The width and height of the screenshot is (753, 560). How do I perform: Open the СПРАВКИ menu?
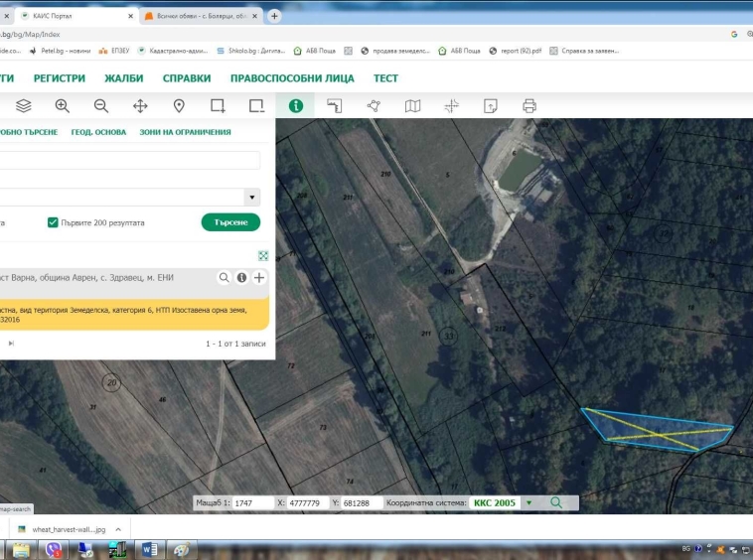tap(187, 78)
